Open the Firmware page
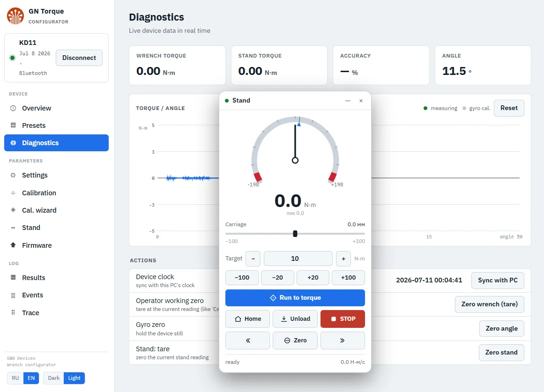 click(56, 245)
